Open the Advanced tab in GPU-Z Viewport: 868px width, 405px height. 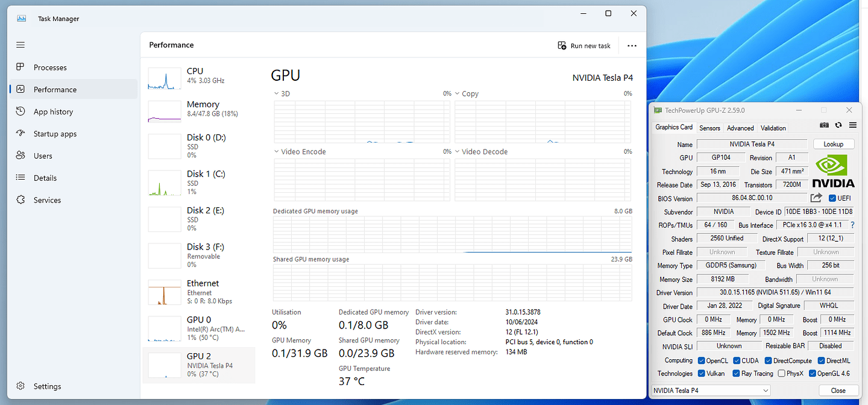pyautogui.click(x=740, y=128)
